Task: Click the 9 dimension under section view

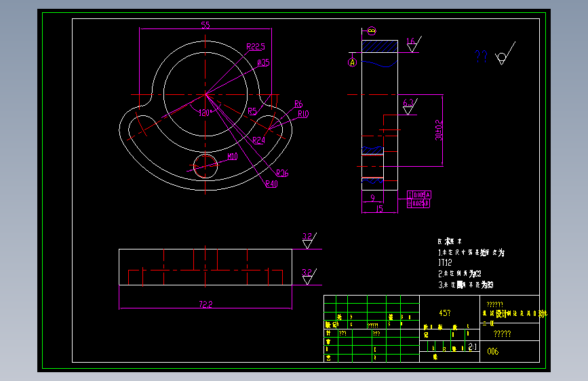Action: pyautogui.click(x=372, y=198)
